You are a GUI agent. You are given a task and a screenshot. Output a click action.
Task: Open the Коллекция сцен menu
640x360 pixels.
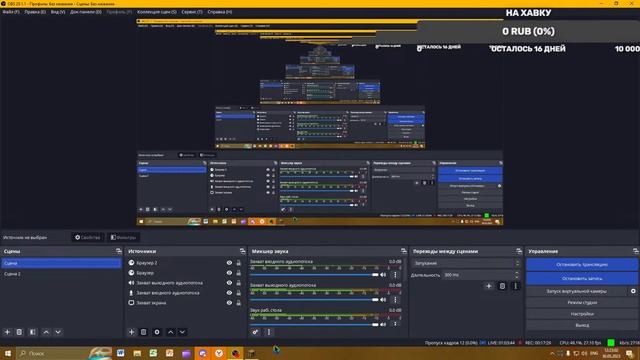point(157,12)
